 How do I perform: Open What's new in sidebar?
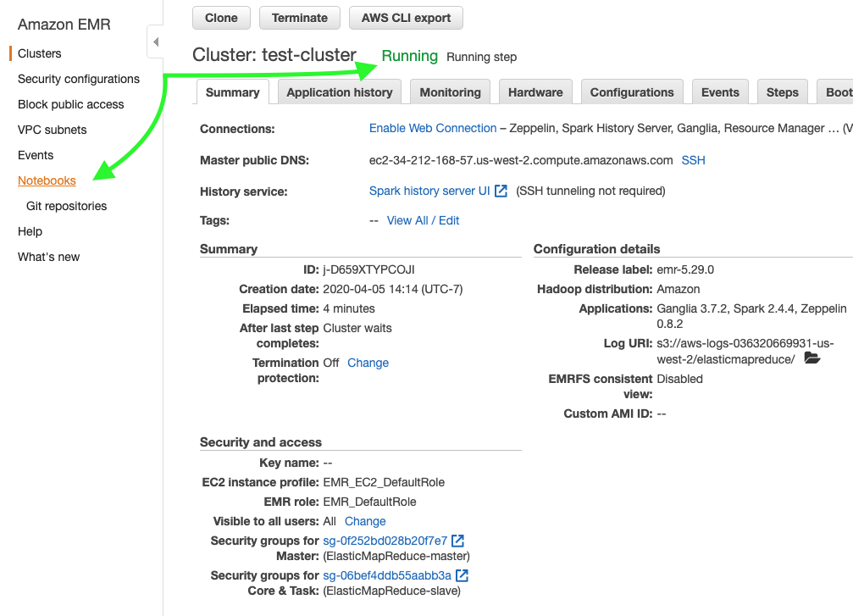point(48,257)
